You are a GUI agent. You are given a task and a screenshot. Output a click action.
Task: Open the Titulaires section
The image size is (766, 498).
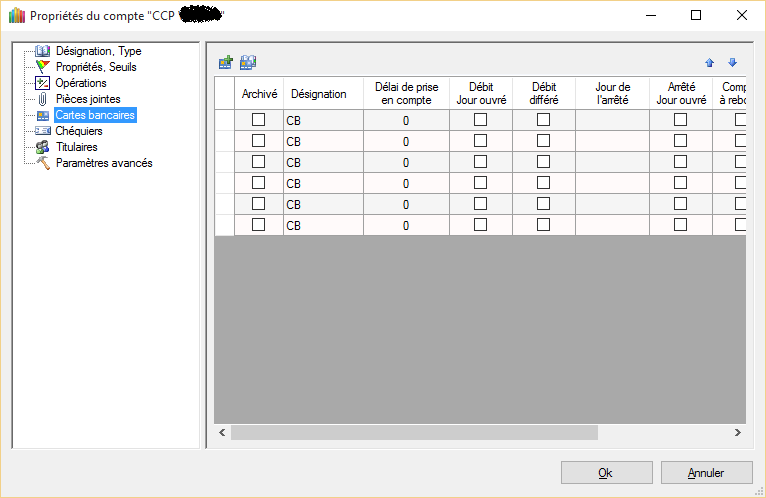click(x=76, y=147)
